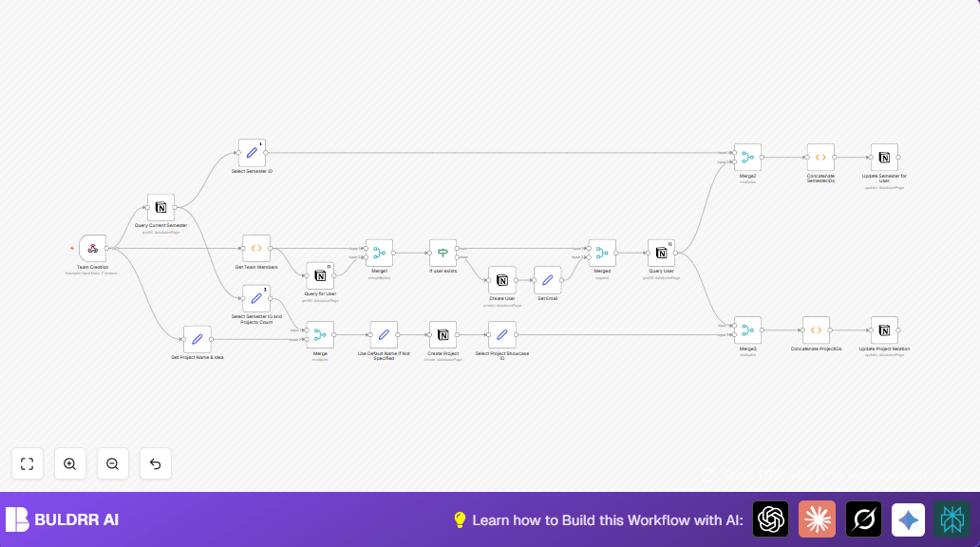Click 'Learn how to Build this Workflow with AI' text
The width and height of the screenshot is (980, 547).
tap(608, 520)
